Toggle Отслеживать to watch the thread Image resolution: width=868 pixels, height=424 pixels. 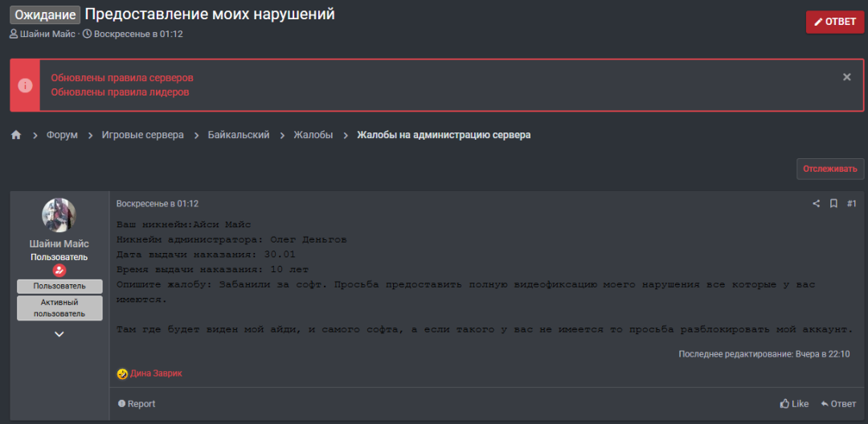[x=830, y=169]
